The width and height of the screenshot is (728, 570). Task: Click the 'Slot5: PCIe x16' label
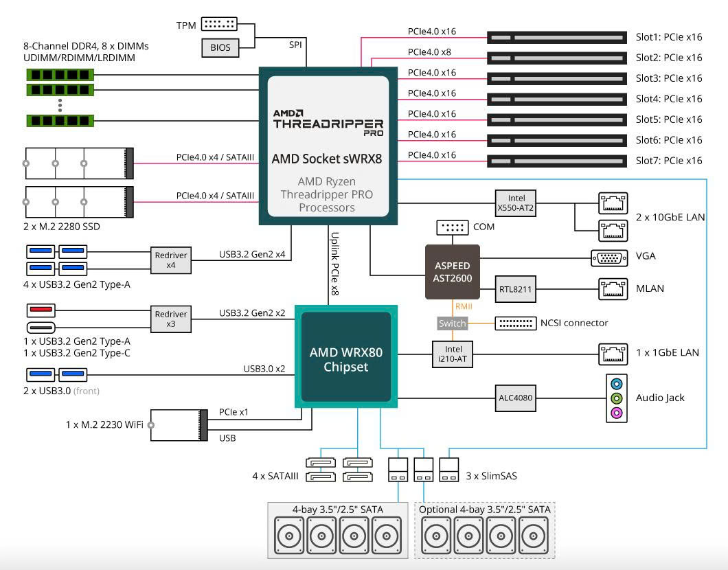coord(669,119)
